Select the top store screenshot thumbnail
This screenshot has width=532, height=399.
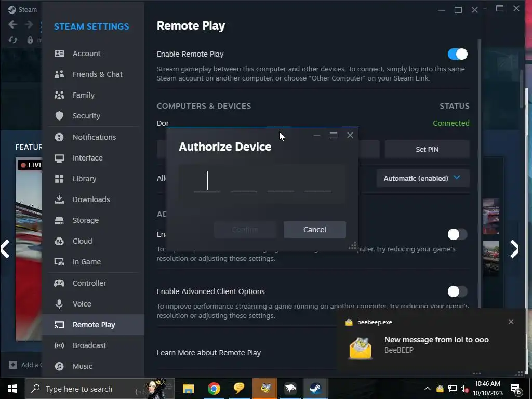pos(491,217)
